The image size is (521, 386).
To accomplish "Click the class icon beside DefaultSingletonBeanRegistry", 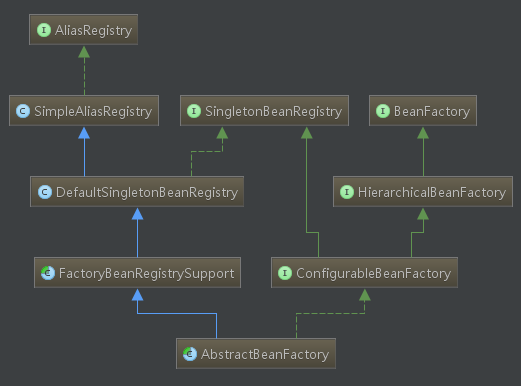I will pyautogui.click(x=45, y=192).
